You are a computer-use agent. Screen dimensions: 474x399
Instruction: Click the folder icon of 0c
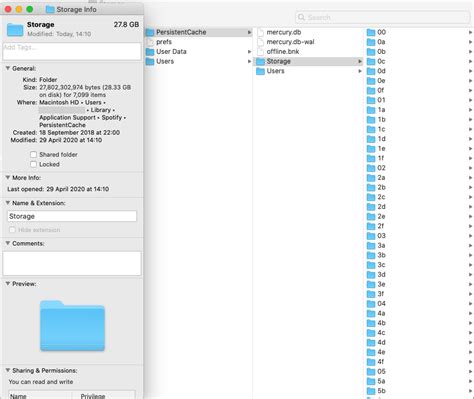point(371,61)
